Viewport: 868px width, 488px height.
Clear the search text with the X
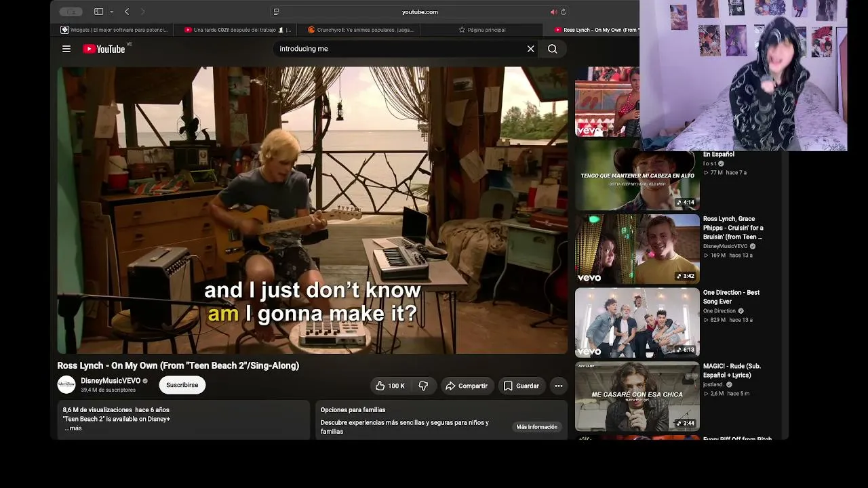[531, 49]
